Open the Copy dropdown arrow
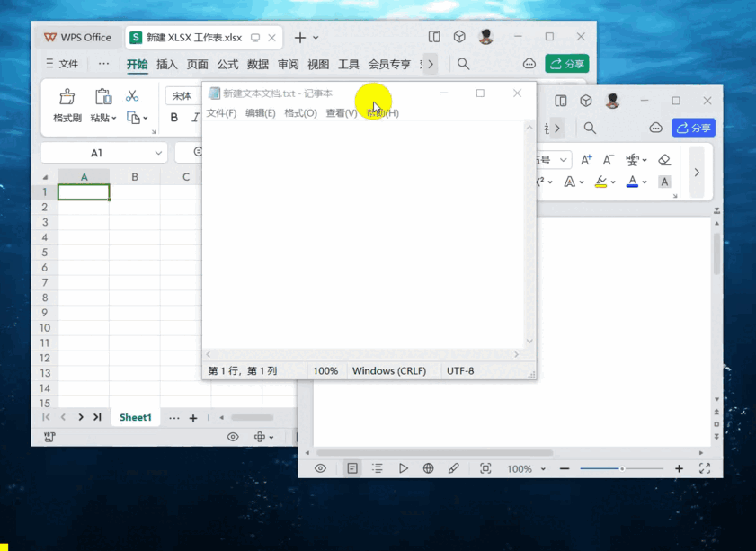The image size is (756, 551). (x=145, y=118)
